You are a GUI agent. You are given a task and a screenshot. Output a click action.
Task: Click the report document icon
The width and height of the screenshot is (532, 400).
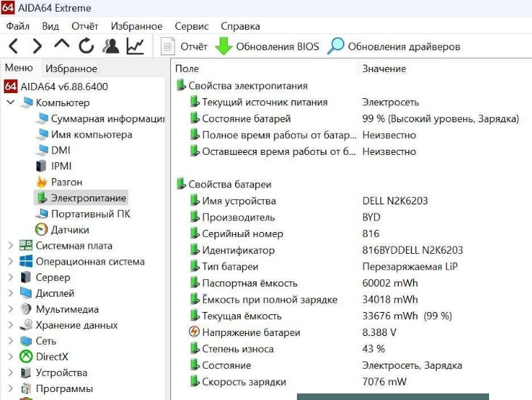pyautogui.click(x=167, y=47)
